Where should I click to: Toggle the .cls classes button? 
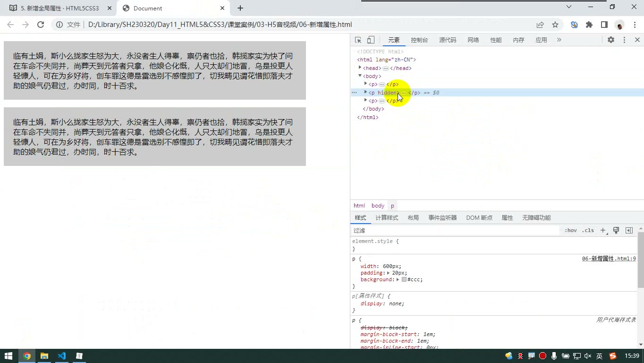[588, 230]
